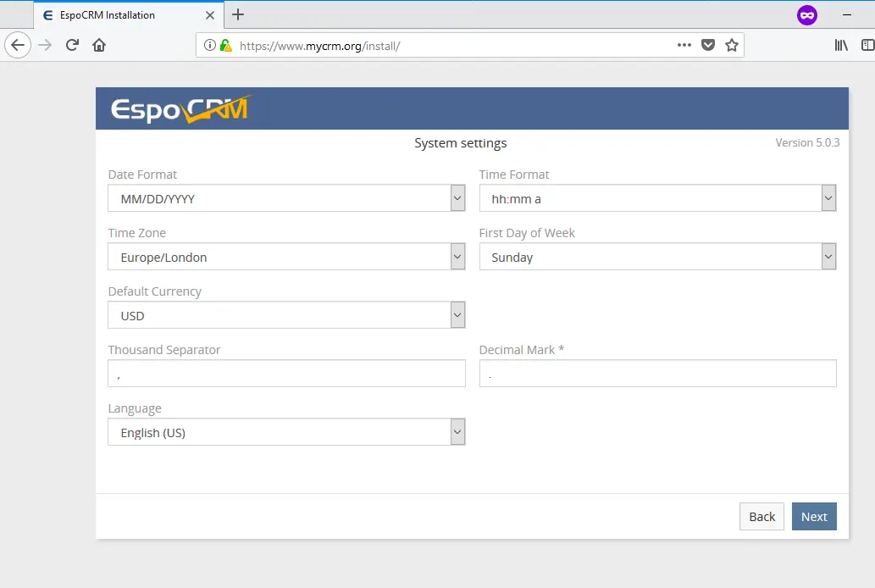Expand the First Day of Week dropdown

point(657,257)
